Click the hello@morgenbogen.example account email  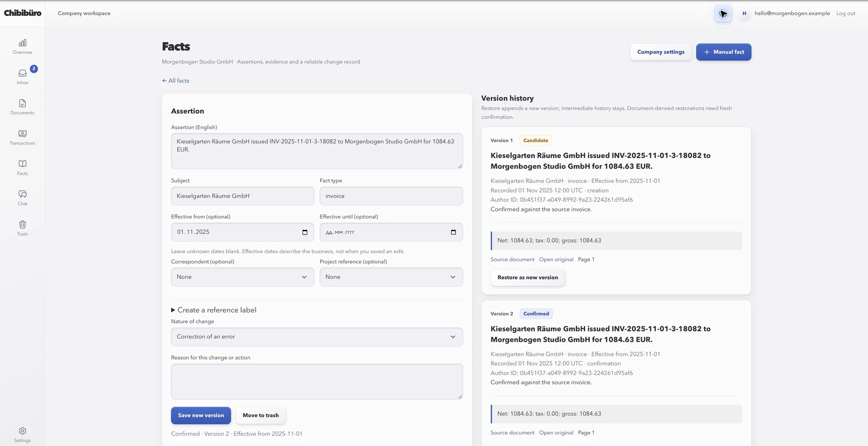pos(792,14)
